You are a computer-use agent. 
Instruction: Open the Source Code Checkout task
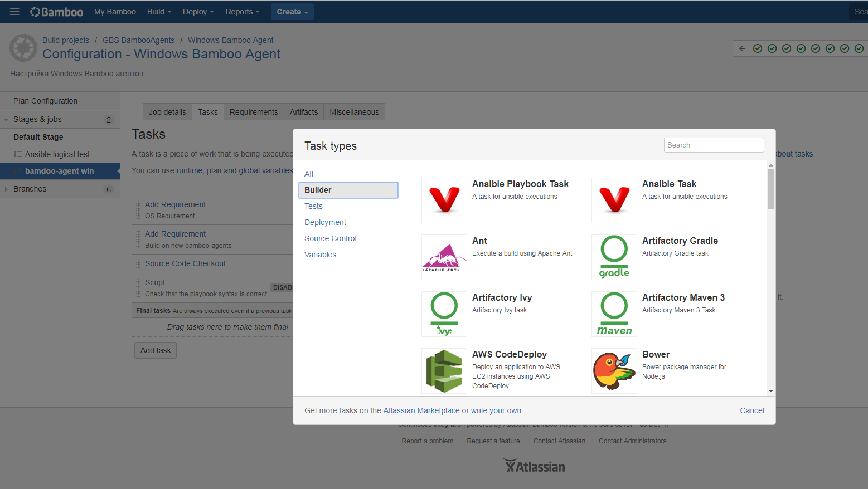point(185,263)
